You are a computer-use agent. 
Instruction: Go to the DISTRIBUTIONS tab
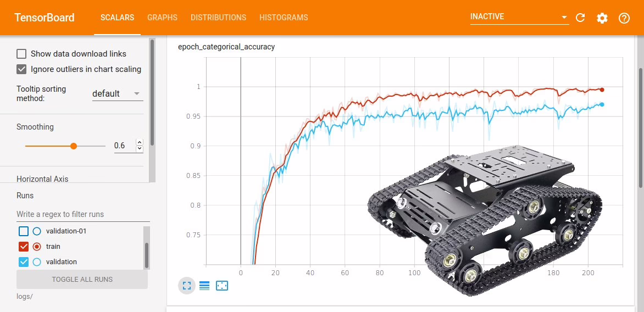click(x=218, y=18)
